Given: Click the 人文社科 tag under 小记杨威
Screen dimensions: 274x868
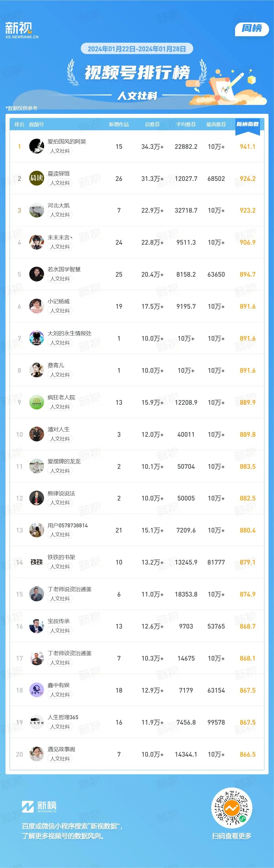Looking at the screenshot, I should point(60,311).
